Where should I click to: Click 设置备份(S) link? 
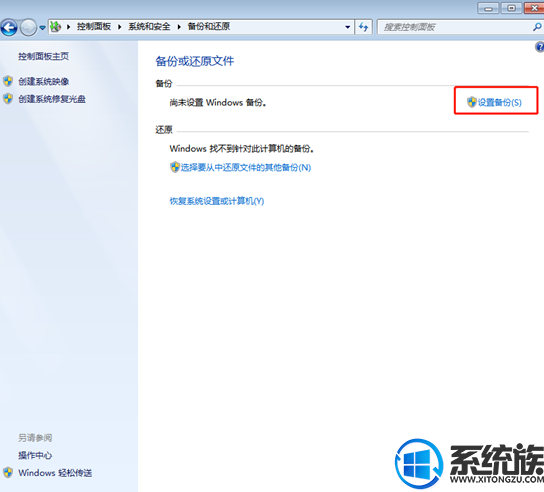coord(500,102)
